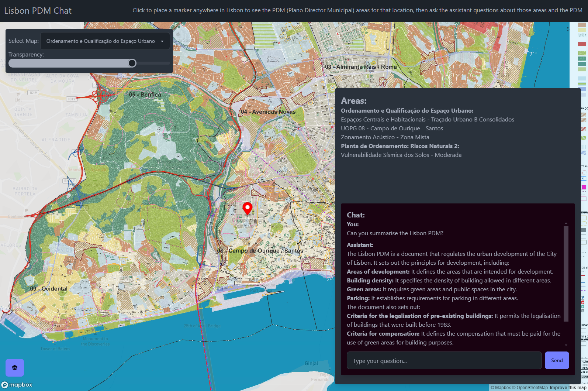Click the 03 - Almirante Reis / Roma label

coord(361,67)
